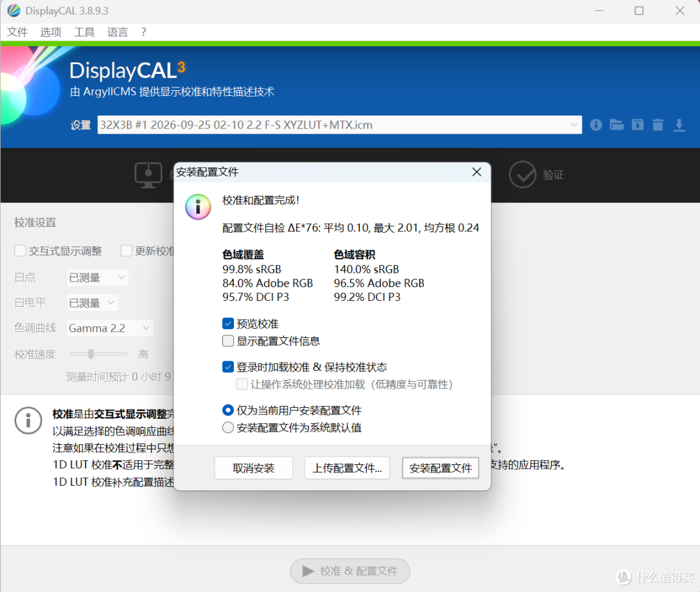Click the info icon beside calibration text

pos(28,420)
